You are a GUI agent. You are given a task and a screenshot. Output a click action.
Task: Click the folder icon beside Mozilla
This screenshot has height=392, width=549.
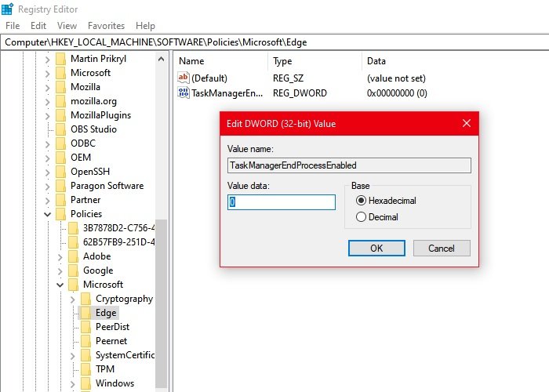coord(61,87)
